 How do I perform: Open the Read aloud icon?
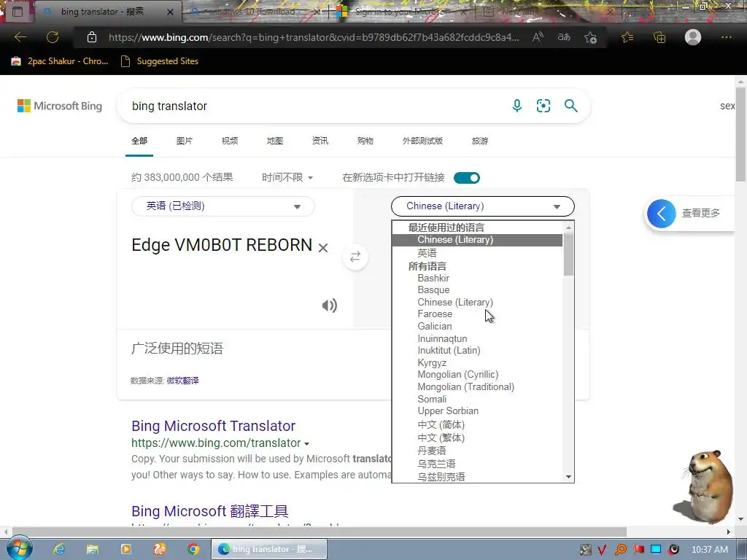point(538,37)
